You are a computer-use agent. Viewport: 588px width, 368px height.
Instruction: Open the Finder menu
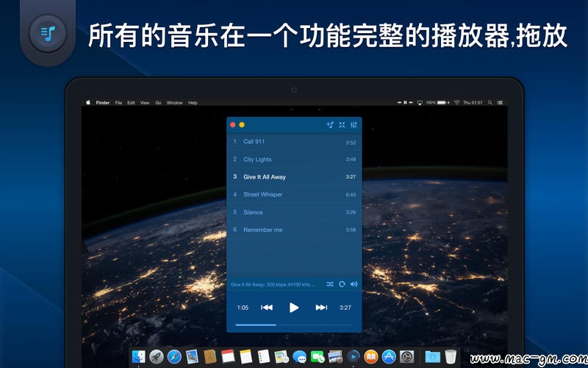click(x=103, y=102)
